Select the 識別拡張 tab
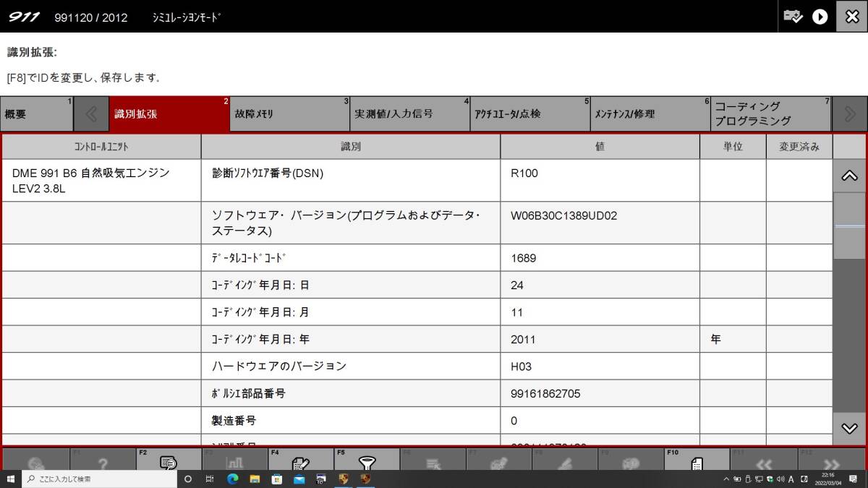Viewport: 868px width, 488px height. point(169,114)
